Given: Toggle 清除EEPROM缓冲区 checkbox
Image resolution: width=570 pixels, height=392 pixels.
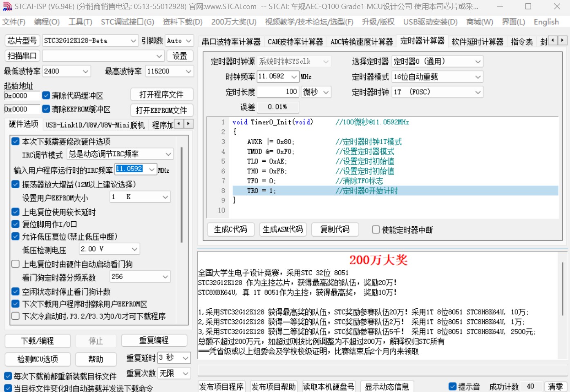Looking at the screenshot, I should [46, 109].
